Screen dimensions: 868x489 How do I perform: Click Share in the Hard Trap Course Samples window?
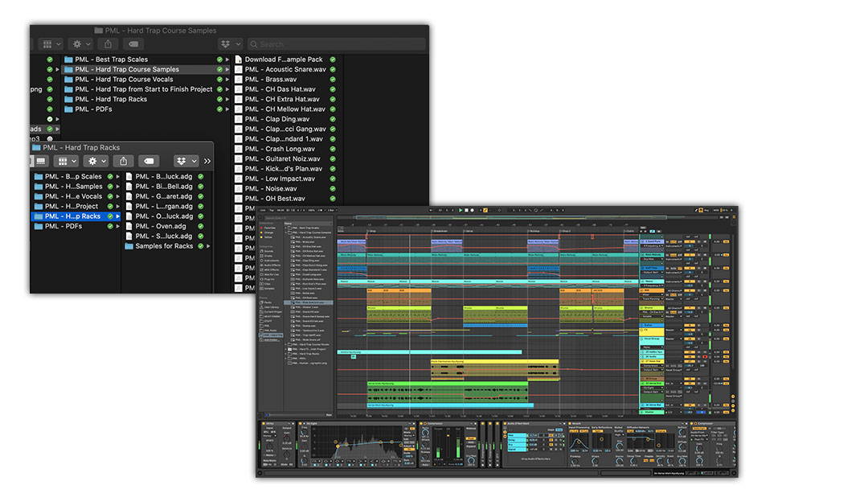tap(108, 43)
